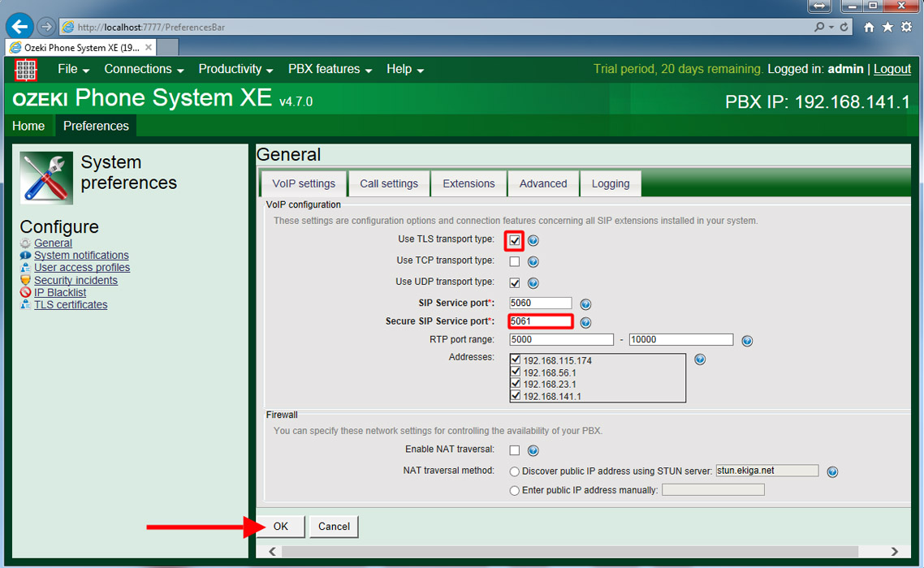The width and height of the screenshot is (924, 568).
Task: Click help icon beside Enable NAT traversal
Action: click(533, 450)
